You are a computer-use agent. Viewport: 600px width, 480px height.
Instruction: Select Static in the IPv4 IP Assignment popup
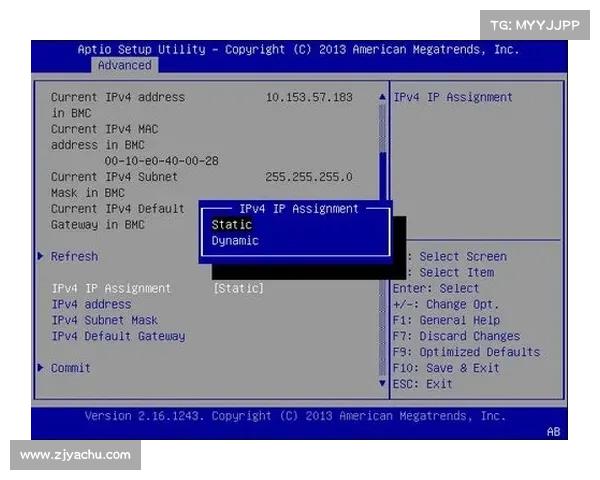[x=232, y=224]
